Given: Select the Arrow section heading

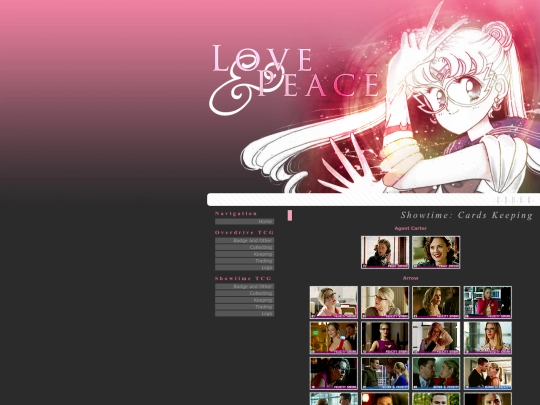Looking at the screenshot, I should click(x=411, y=278).
